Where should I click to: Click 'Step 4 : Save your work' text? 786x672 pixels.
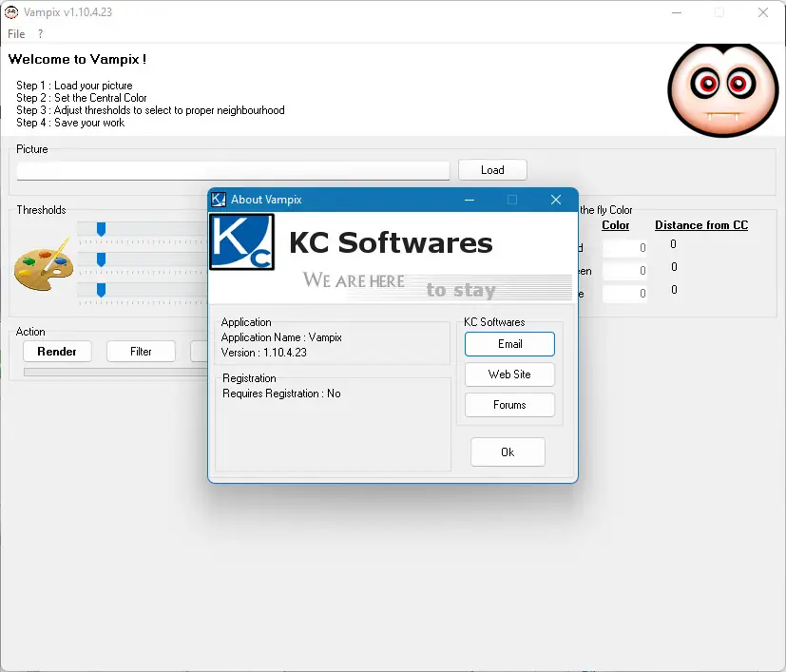click(70, 123)
